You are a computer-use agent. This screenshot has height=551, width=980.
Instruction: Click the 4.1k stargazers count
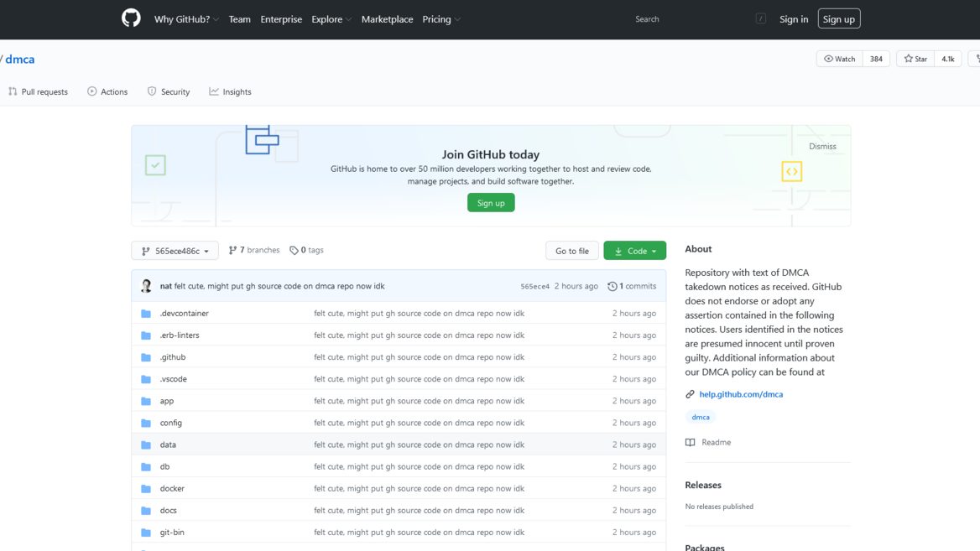(947, 59)
